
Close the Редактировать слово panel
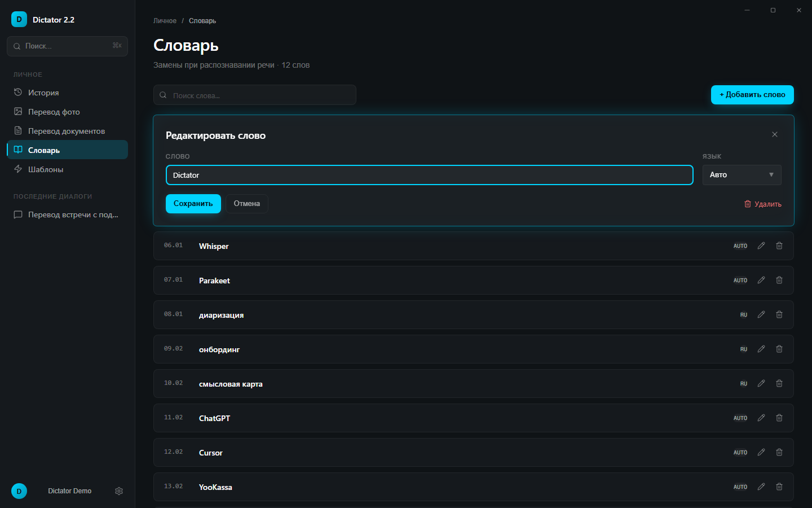point(775,134)
